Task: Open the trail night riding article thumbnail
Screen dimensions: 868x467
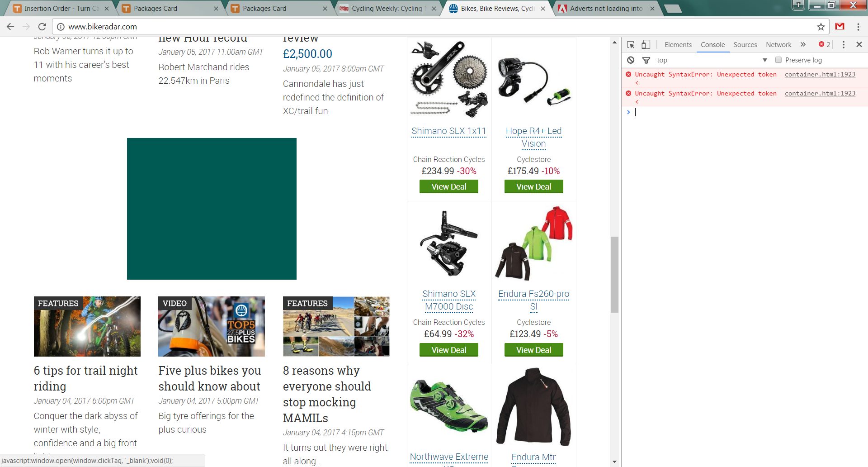Action: point(87,326)
